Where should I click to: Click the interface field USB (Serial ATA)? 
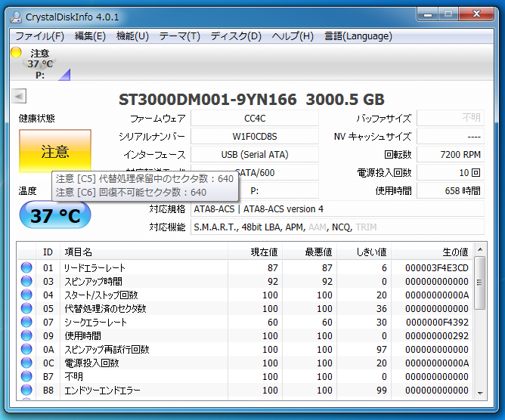click(x=255, y=155)
